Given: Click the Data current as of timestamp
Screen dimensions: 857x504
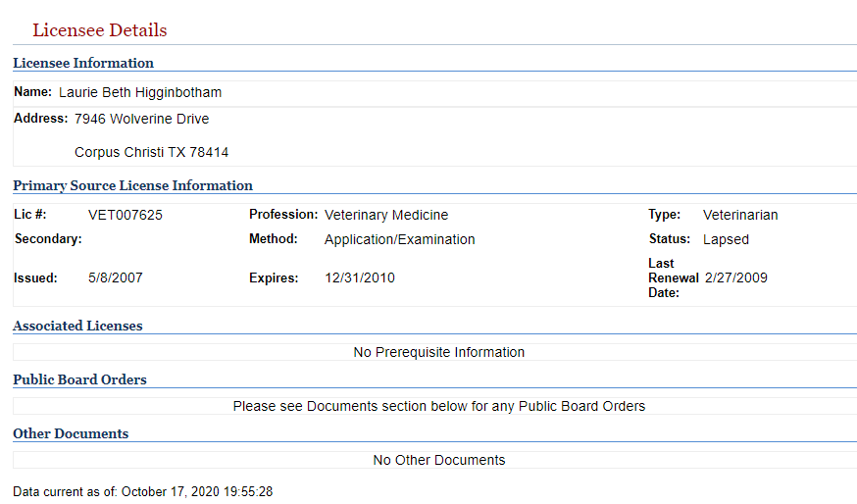Looking at the screenshot, I should click(x=142, y=491).
